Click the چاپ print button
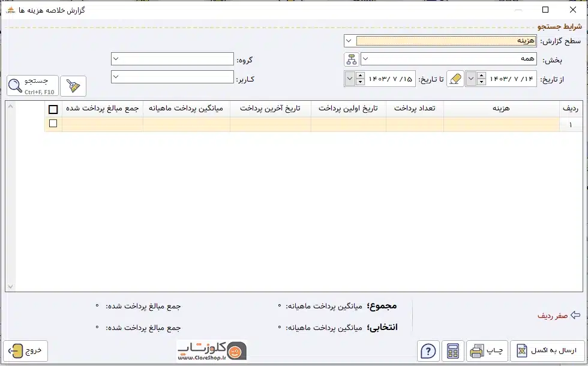The width and height of the screenshot is (588, 366). click(487, 351)
